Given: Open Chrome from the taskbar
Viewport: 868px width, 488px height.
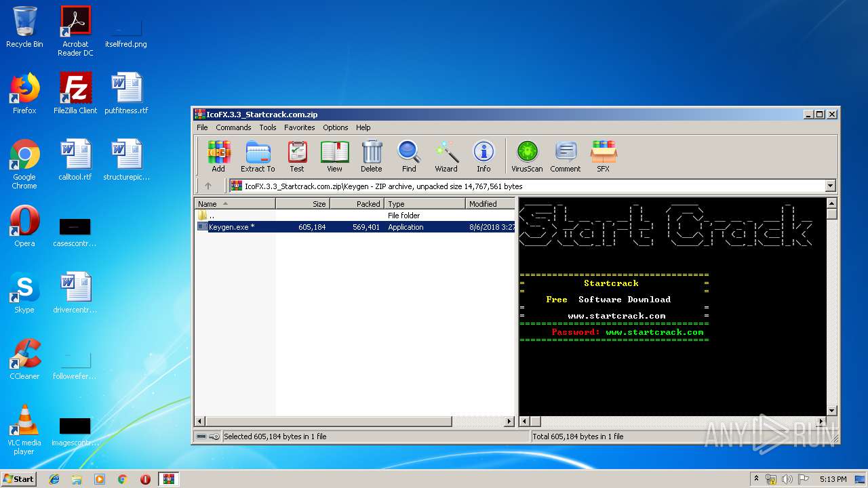Looking at the screenshot, I should coord(122,479).
